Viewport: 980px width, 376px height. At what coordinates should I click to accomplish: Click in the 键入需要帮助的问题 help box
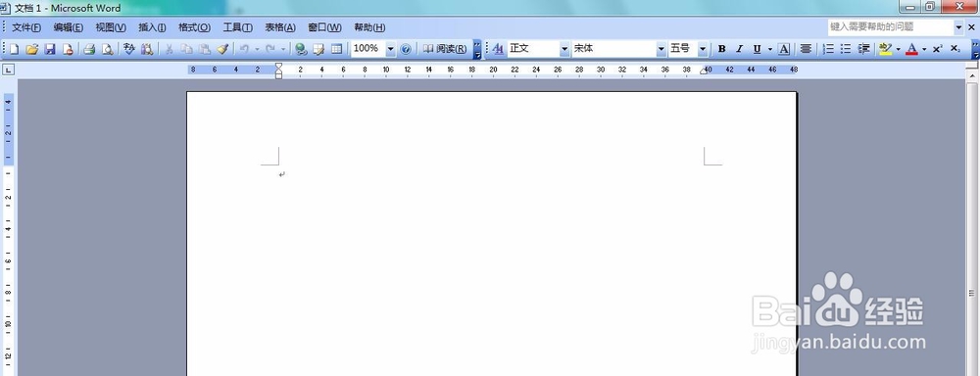[x=890, y=26]
